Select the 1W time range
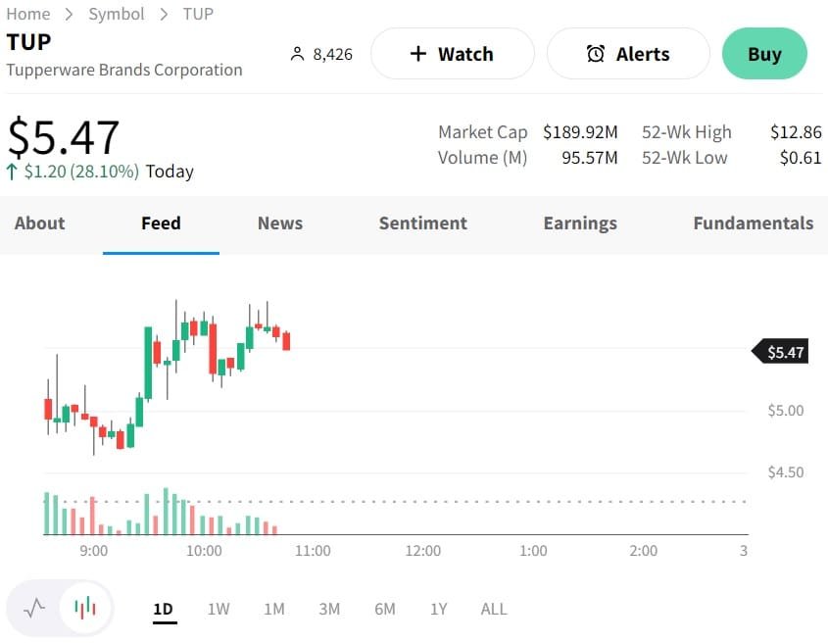Viewport: 828px width, 644px height. (x=219, y=609)
